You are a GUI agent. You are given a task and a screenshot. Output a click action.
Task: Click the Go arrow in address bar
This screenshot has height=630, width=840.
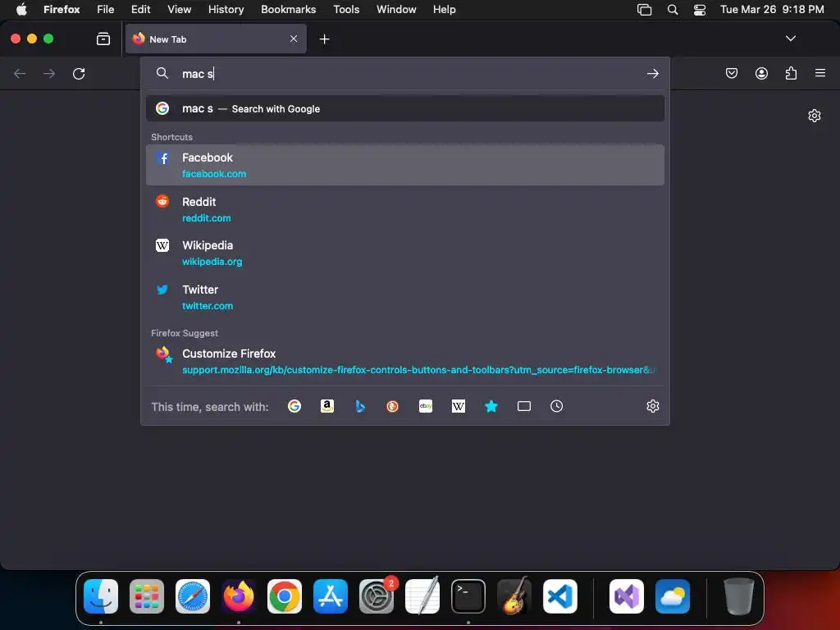[x=652, y=73]
